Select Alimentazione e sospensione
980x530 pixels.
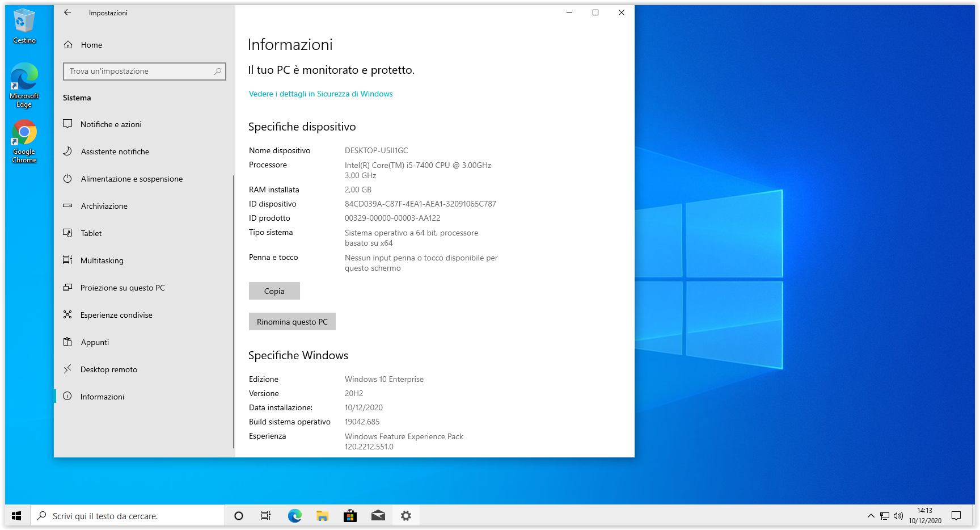pos(144,179)
